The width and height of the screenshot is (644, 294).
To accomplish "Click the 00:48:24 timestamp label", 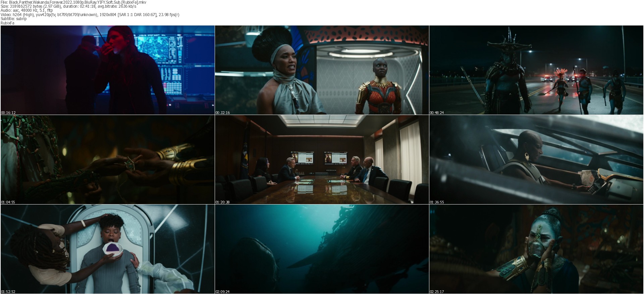I will click(437, 113).
